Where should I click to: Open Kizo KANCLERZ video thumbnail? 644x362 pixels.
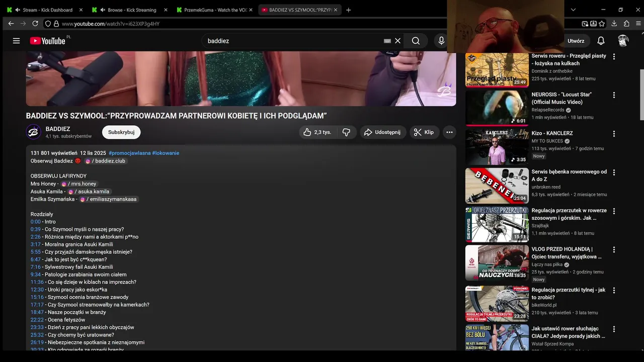pyautogui.click(x=497, y=147)
